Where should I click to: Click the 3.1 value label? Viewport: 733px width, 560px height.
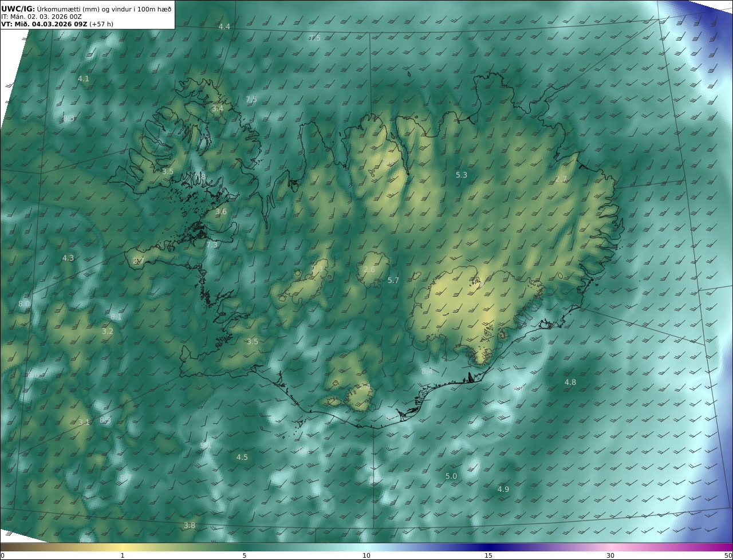tap(84, 423)
